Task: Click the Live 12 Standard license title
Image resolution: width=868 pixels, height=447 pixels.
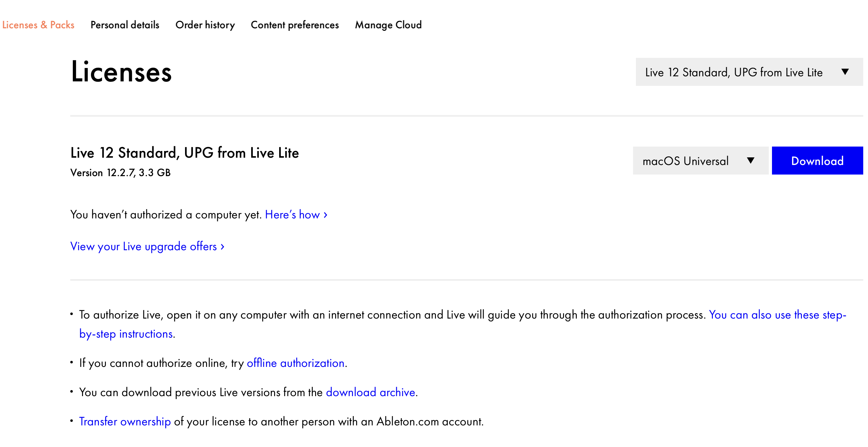Action: 184,153
